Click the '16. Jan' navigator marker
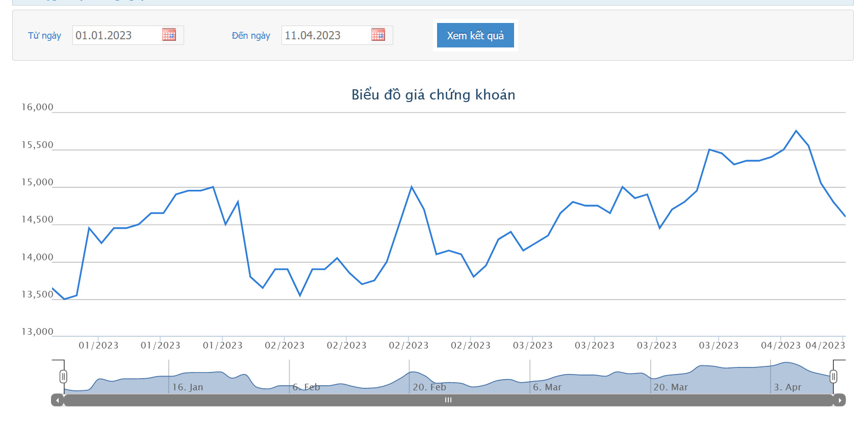The height and width of the screenshot is (422, 868). tap(188, 387)
